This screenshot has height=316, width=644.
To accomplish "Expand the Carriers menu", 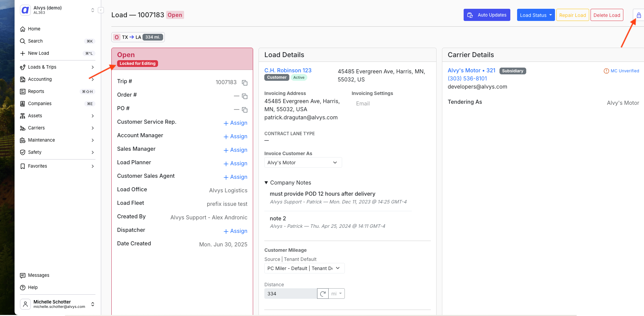I will coord(58,128).
